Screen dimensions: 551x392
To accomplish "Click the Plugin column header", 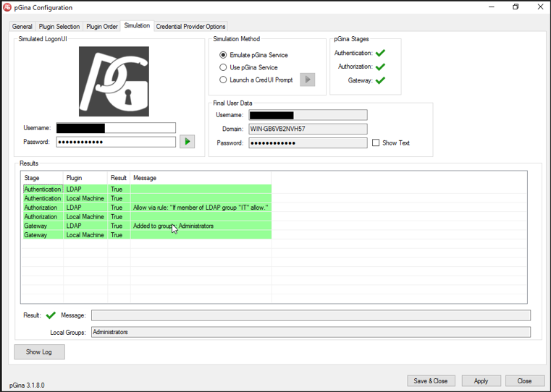I will point(85,178).
